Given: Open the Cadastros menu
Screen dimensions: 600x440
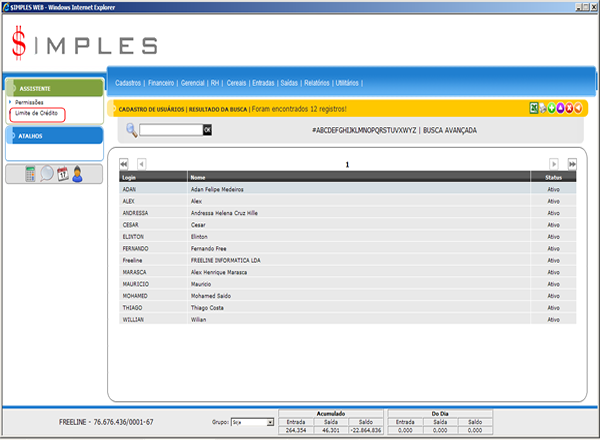Looking at the screenshot, I should coord(128,83).
